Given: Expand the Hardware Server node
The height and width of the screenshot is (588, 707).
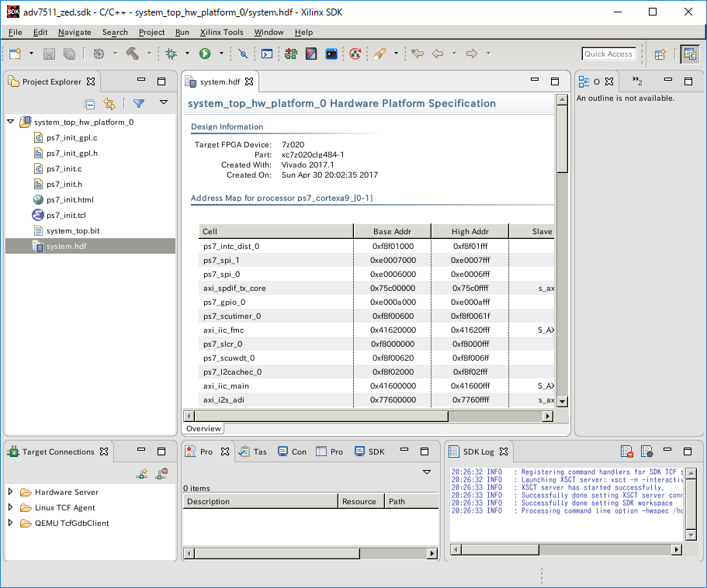Looking at the screenshot, I should pyautogui.click(x=11, y=492).
